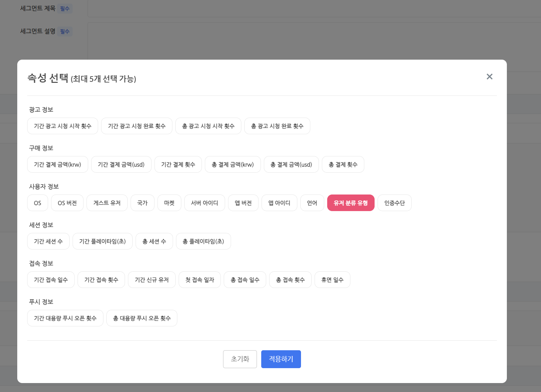Screen dimensions: 541x392
Task: Pick the OS attribute chip
Action: tap(37, 203)
